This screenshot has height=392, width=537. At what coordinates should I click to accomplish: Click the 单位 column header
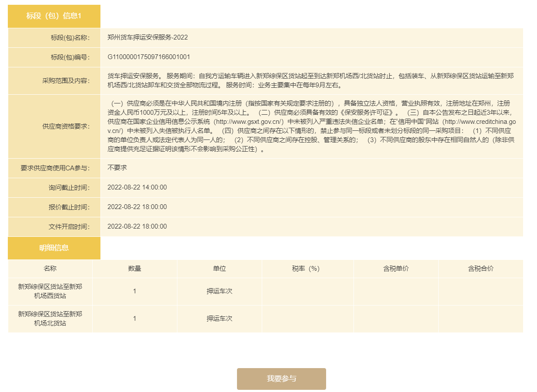coord(219,269)
